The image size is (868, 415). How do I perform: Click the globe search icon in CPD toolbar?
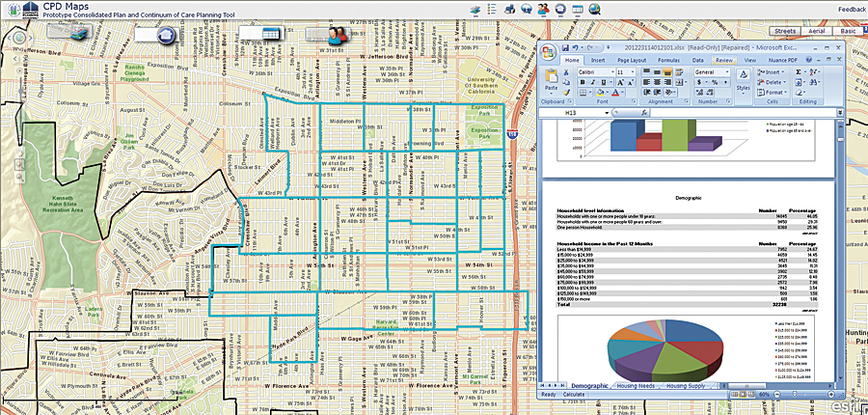tap(595, 9)
